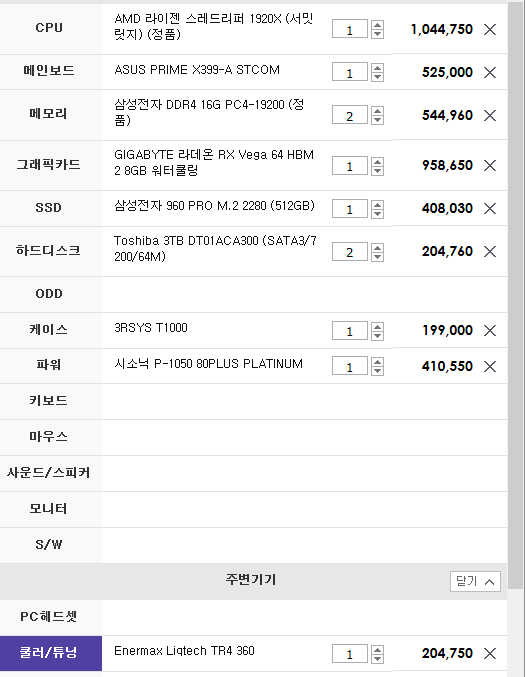Image resolution: width=526 pixels, height=677 pixels.
Task: Select the 쿨러/튜닝 category tab
Action: (51, 653)
